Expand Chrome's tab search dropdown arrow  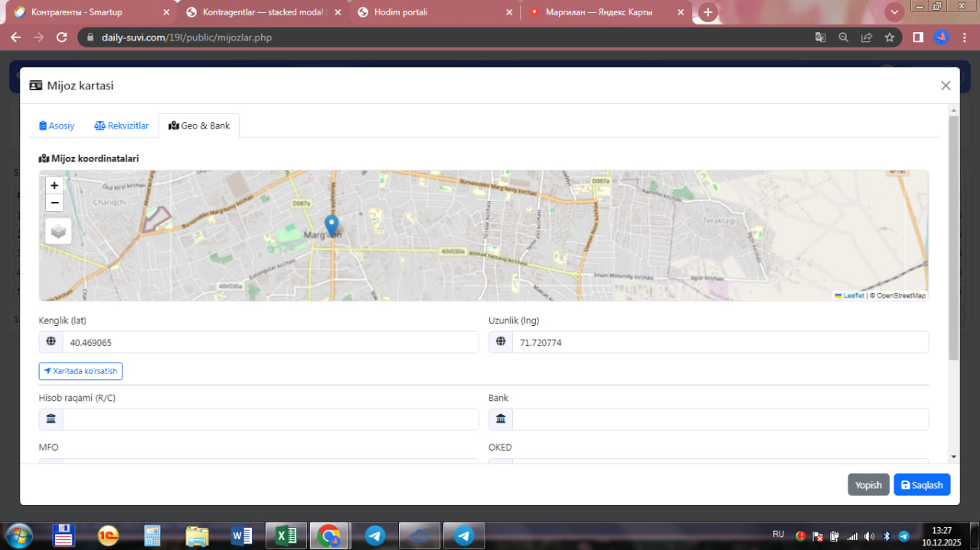894,12
